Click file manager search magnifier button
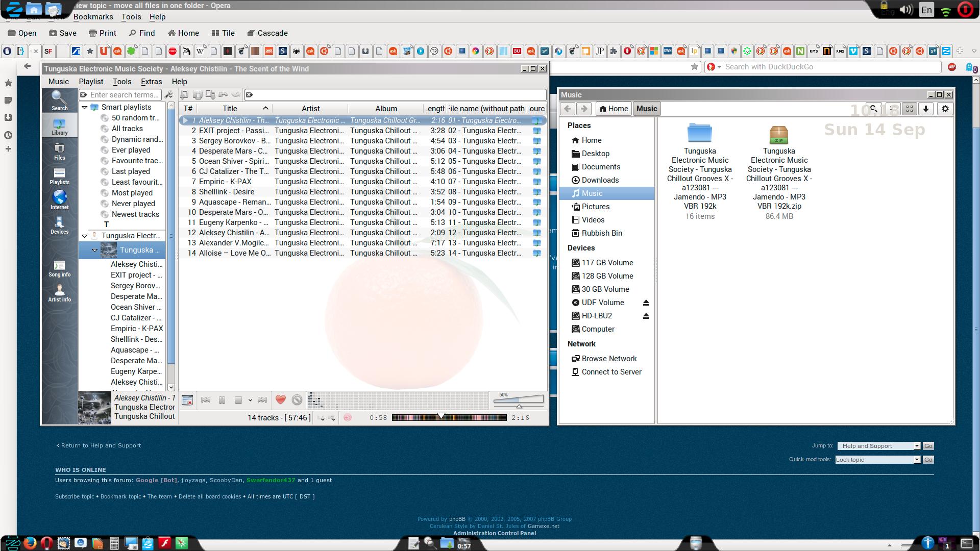This screenshot has width=980, height=551. point(874,109)
